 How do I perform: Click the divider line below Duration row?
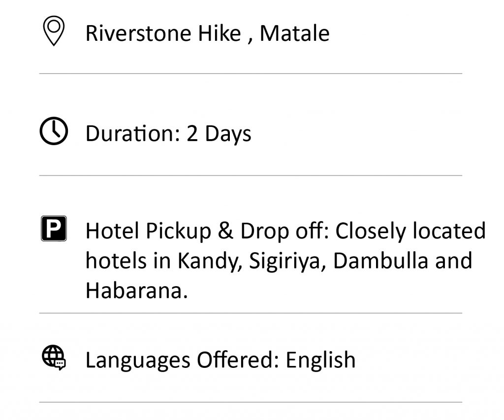(251, 176)
